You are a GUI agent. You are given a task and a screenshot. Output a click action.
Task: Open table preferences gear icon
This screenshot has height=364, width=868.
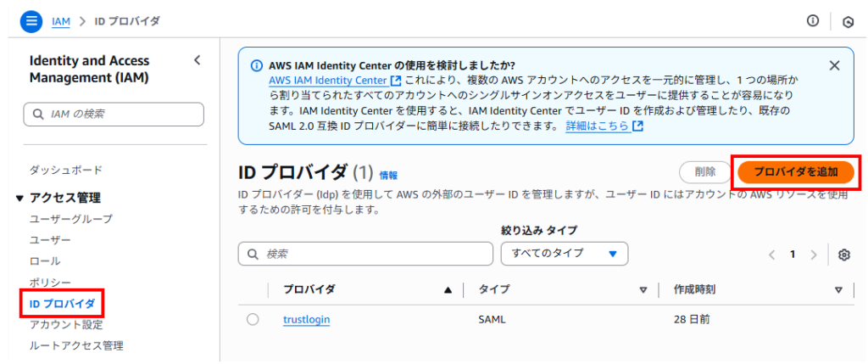tap(844, 255)
